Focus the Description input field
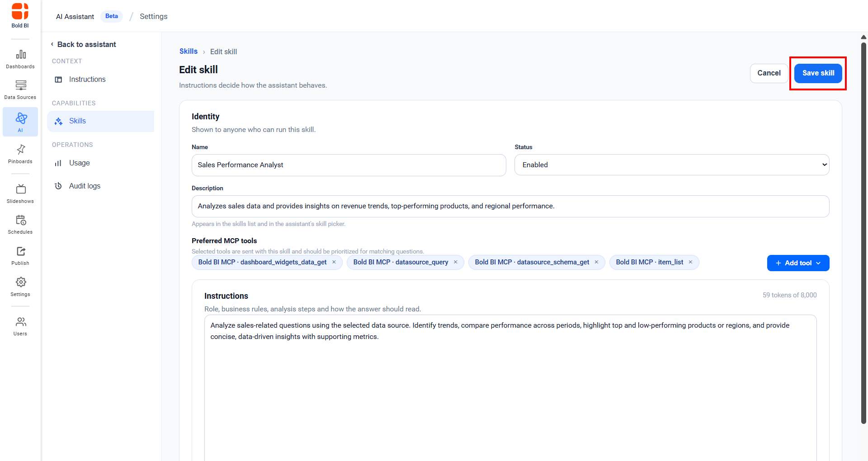 click(x=510, y=206)
